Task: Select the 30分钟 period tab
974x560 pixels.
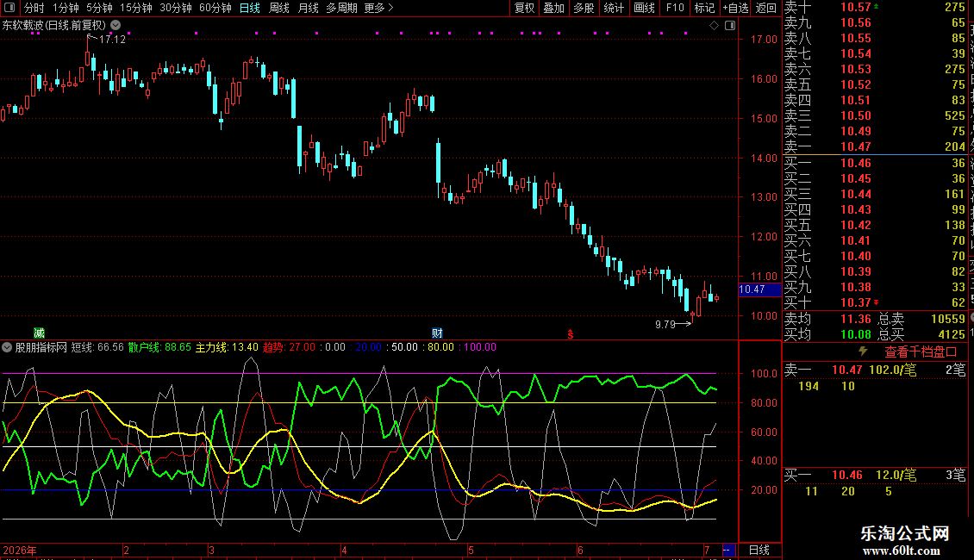Action: (x=175, y=8)
